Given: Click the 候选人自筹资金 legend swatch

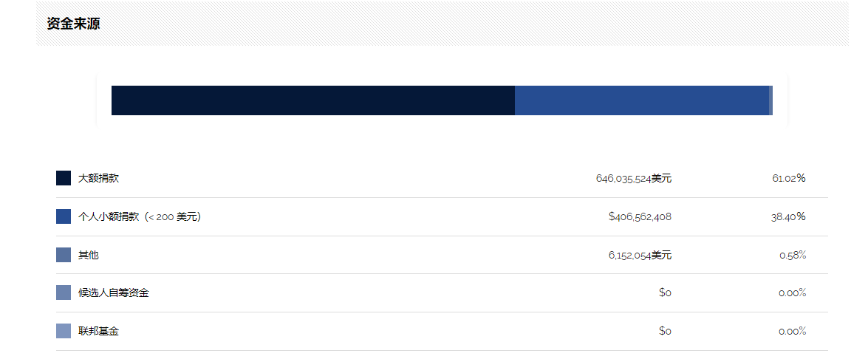Looking at the screenshot, I should pyautogui.click(x=64, y=293).
